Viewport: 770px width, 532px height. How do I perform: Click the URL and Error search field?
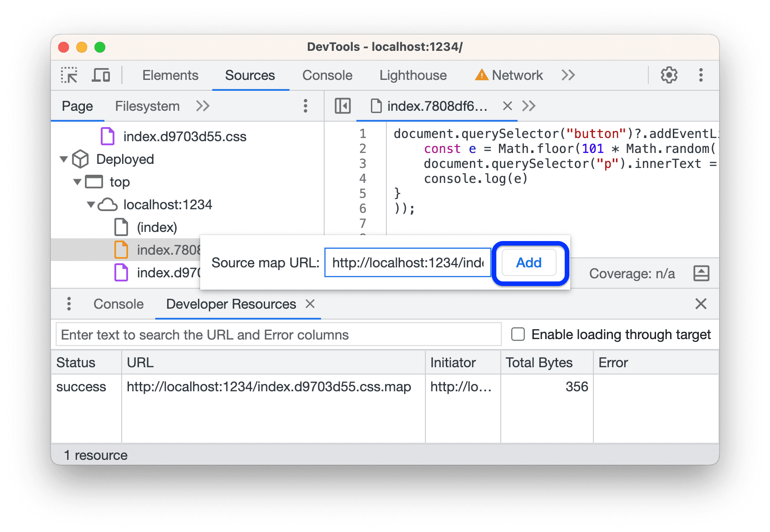click(278, 334)
